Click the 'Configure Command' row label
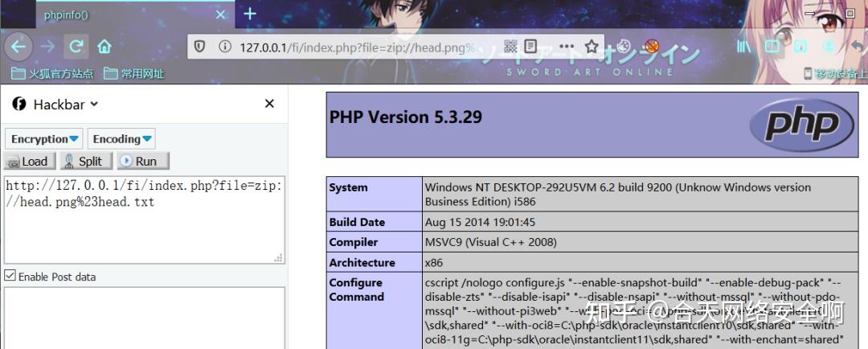The height and width of the screenshot is (349, 868). [357, 289]
